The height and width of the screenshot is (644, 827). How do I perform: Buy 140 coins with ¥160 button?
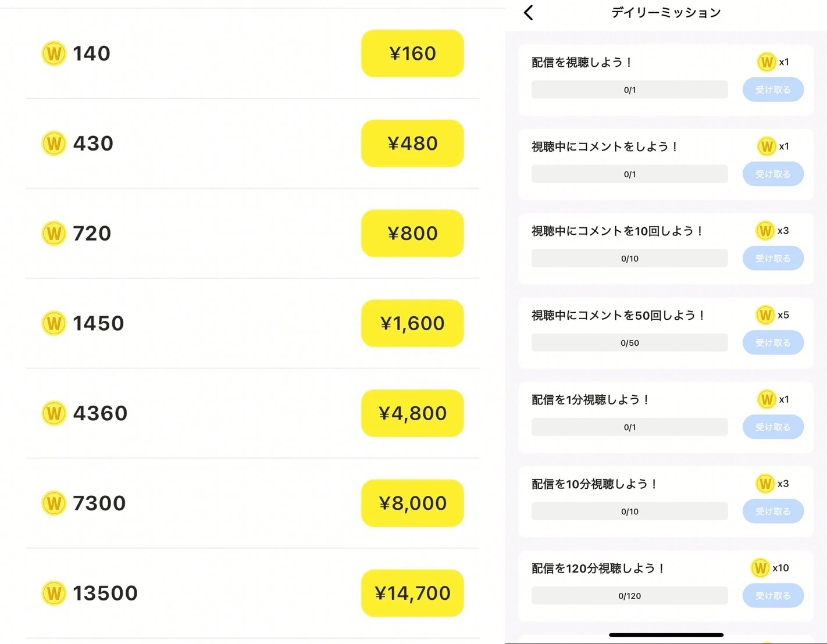(x=412, y=53)
